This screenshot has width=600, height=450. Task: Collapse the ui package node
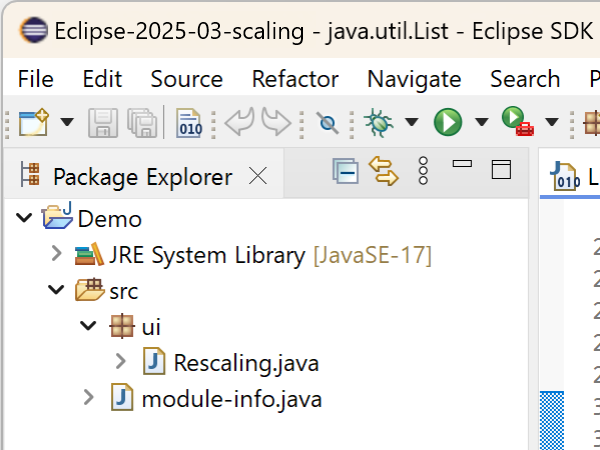pos(88,326)
